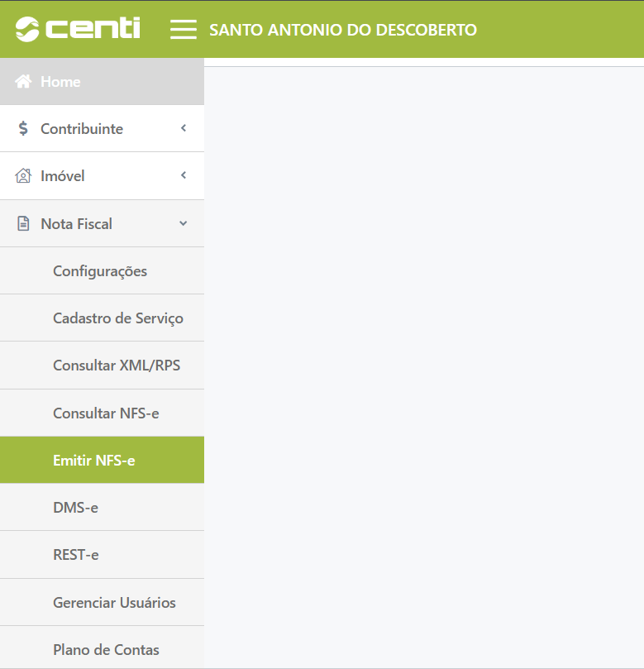Expand the Contribuinte menu chevron
This screenshot has height=669, width=644.
click(x=184, y=128)
